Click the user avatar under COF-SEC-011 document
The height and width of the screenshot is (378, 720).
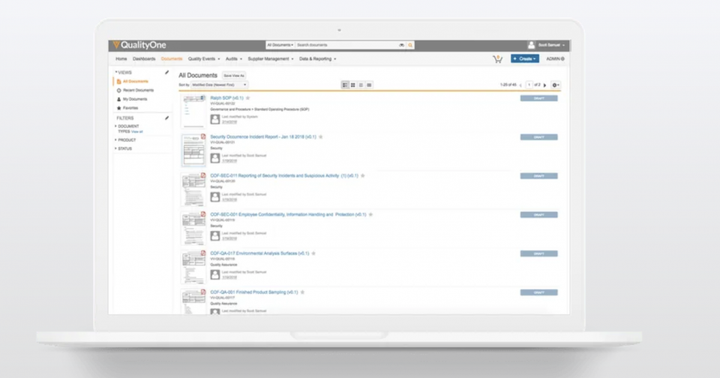(x=215, y=197)
